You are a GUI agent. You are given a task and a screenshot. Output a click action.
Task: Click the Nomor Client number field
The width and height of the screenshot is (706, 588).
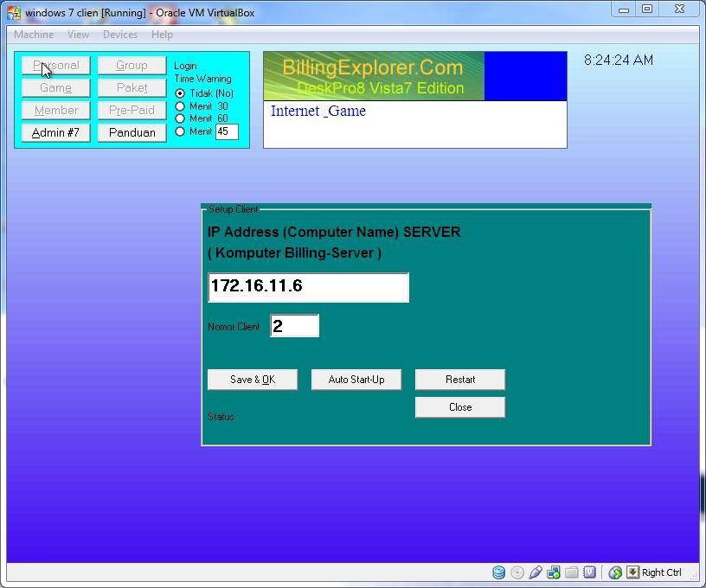tap(294, 326)
